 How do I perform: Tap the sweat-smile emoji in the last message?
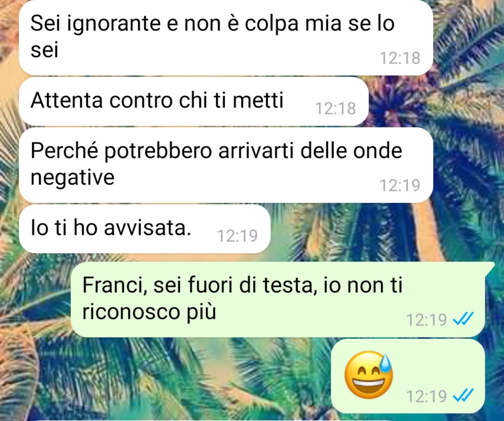369,375
